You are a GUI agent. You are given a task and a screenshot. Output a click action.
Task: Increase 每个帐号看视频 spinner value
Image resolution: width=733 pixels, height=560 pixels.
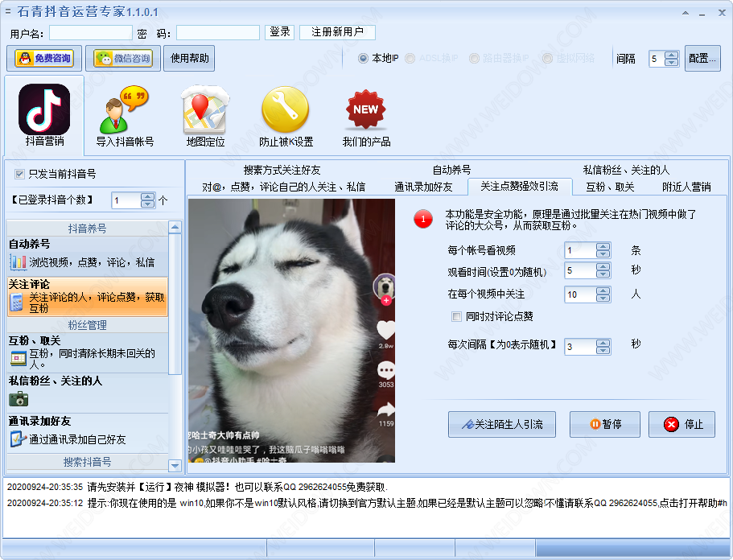[x=603, y=247]
